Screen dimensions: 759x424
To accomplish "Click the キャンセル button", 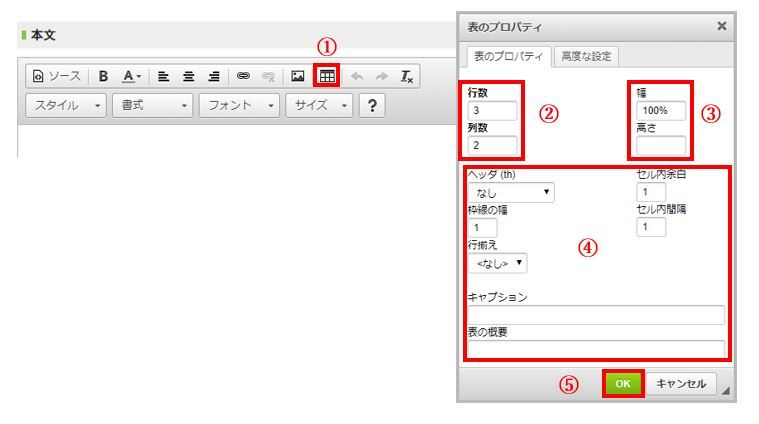I will (x=681, y=384).
